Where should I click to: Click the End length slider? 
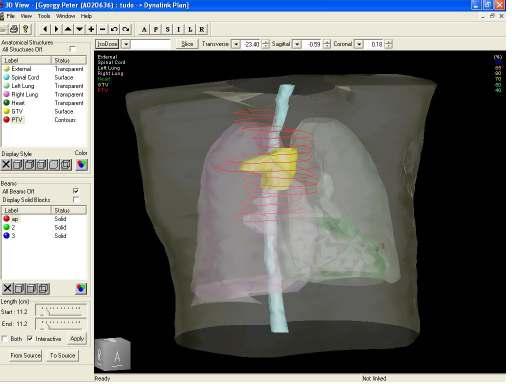[61, 323]
